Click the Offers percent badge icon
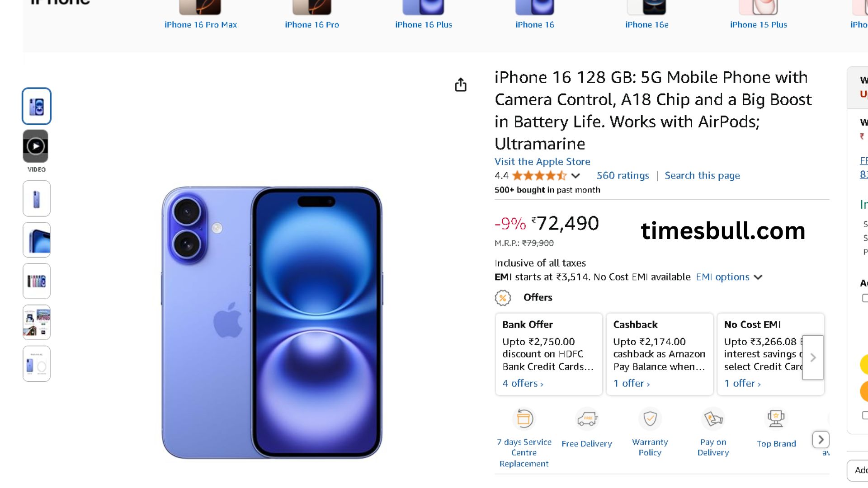 click(x=503, y=298)
